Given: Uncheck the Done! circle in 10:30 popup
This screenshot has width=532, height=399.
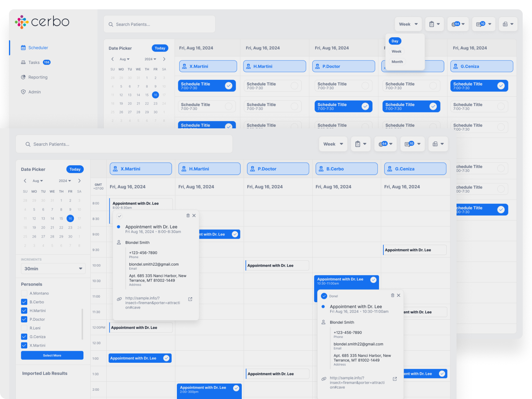Looking at the screenshot, I should (324, 296).
